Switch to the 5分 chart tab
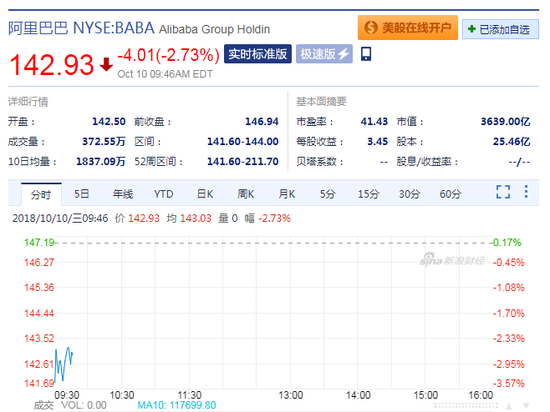Image resolution: width=550 pixels, height=412 pixels. pos(328,194)
